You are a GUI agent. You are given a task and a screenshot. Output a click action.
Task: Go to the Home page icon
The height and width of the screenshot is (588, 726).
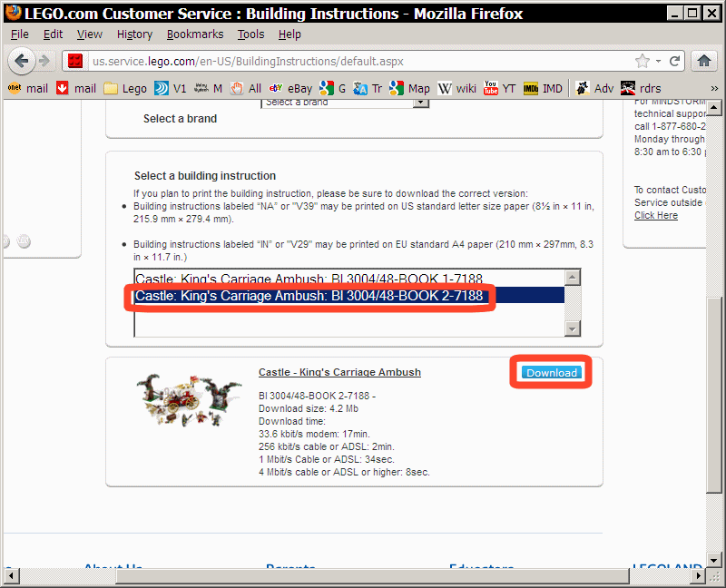[x=704, y=61]
